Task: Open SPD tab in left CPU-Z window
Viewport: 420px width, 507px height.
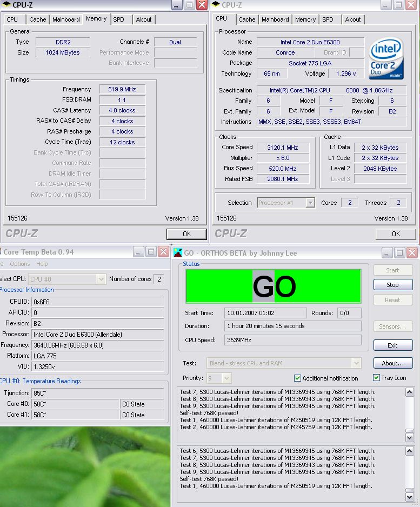Action: 119,19
